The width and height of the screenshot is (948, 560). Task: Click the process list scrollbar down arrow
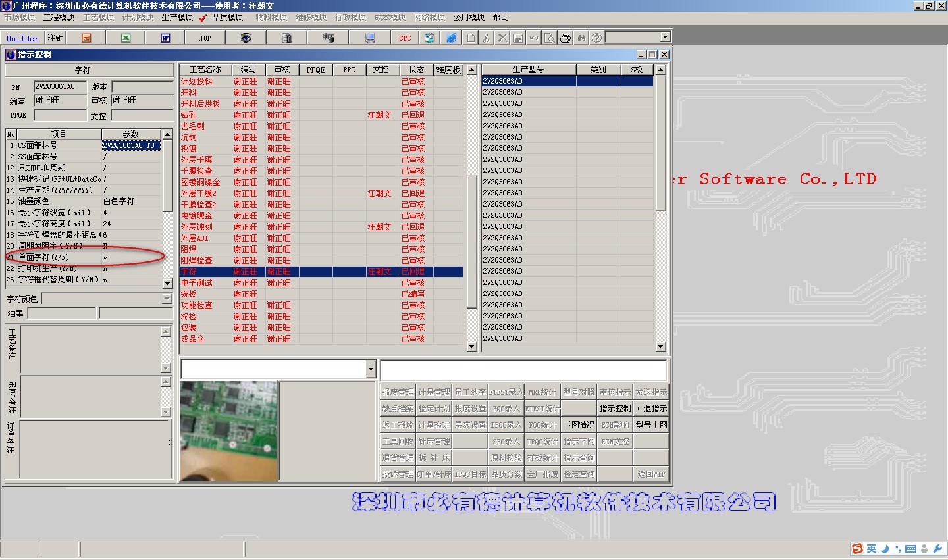pyautogui.click(x=471, y=347)
